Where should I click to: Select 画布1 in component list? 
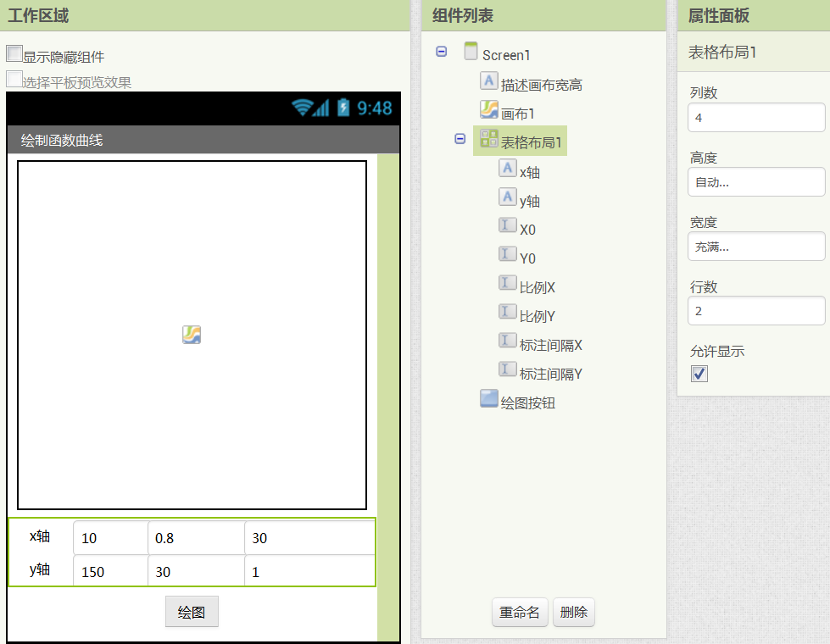[518, 114]
